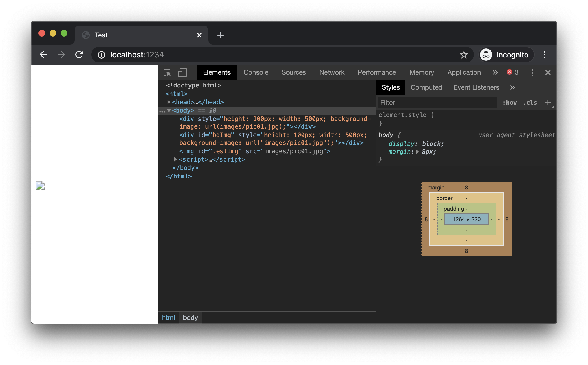Viewport: 588px width, 365px height.
Task: Click the border label in box model
Action: pyautogui.click(x=444, y=198)
